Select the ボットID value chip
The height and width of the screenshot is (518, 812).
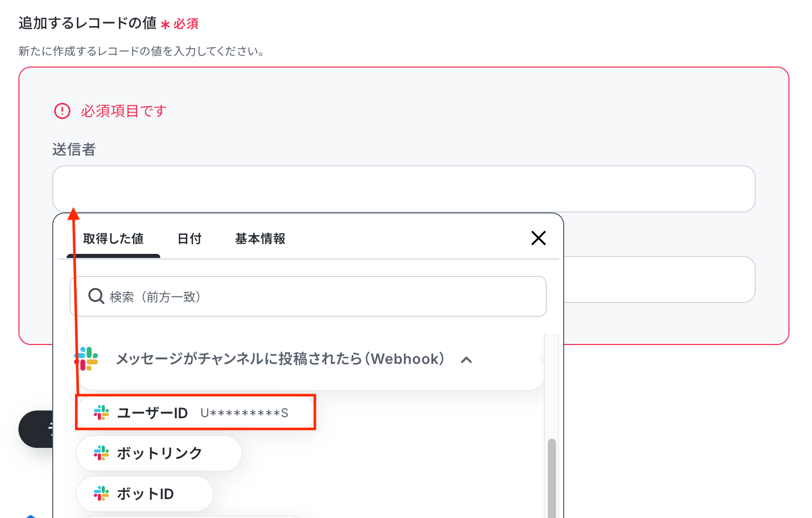[x=145, y=494]
